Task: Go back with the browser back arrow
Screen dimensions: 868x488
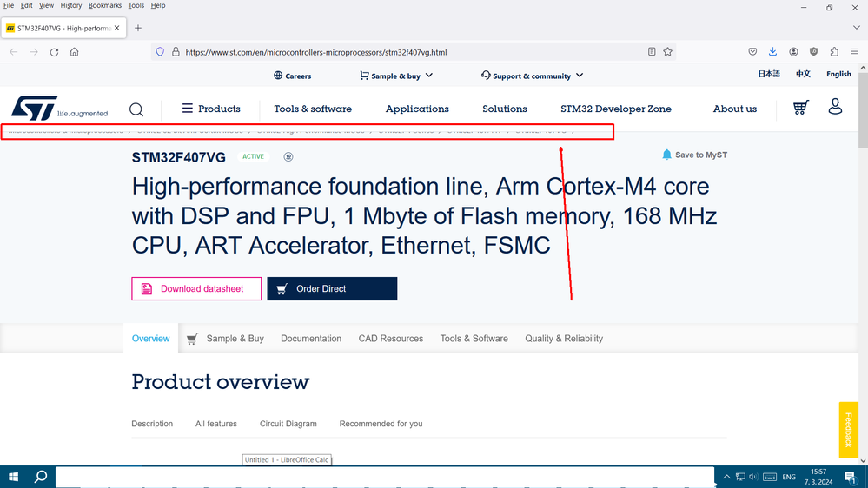Action: (x=14, y=52)
